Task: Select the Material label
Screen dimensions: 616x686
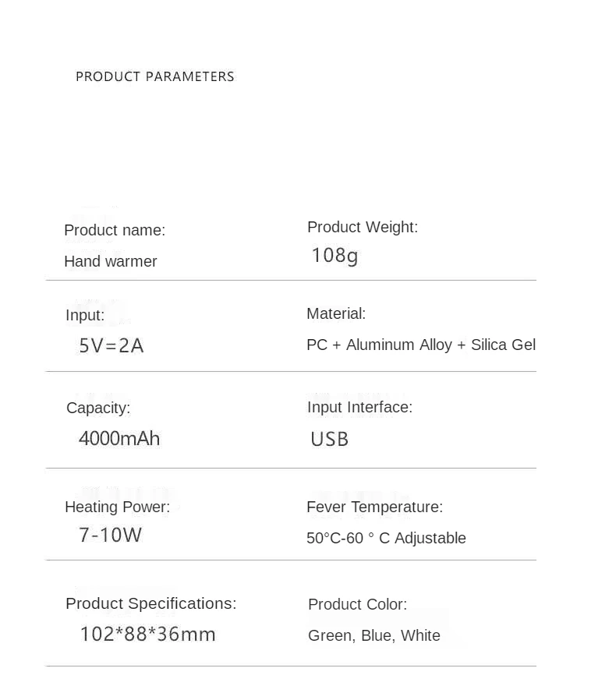Action: coord(336,313)
